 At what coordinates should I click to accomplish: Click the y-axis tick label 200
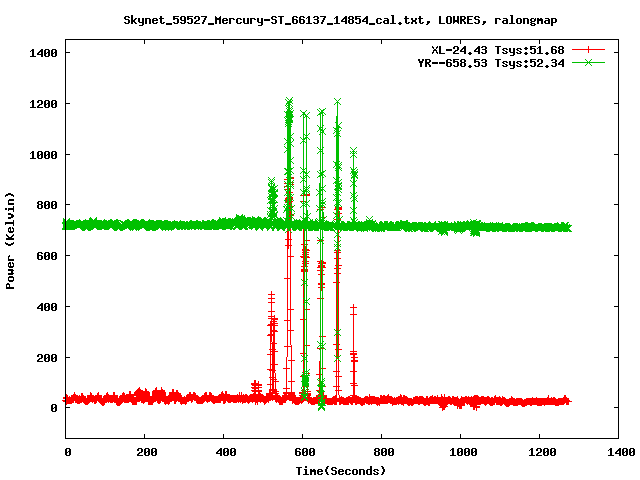click(47, 358)
